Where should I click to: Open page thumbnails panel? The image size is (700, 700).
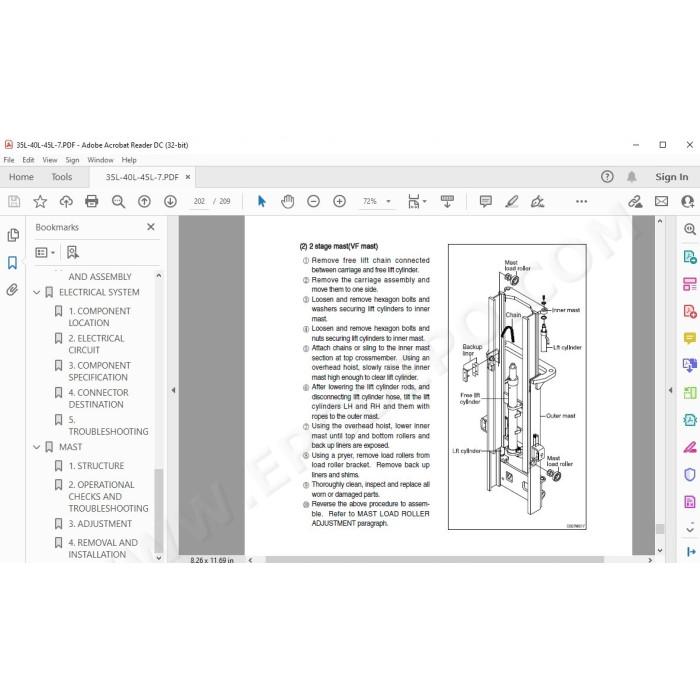(13, 235)
